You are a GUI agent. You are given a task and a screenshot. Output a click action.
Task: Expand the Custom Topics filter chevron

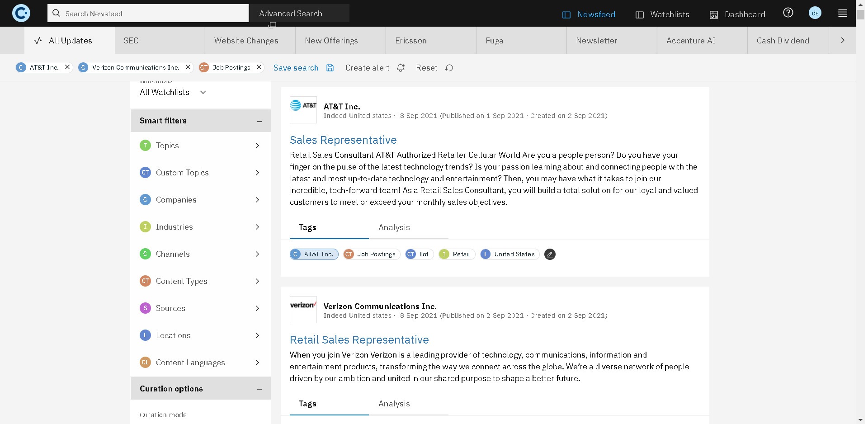tap(257, 172)
